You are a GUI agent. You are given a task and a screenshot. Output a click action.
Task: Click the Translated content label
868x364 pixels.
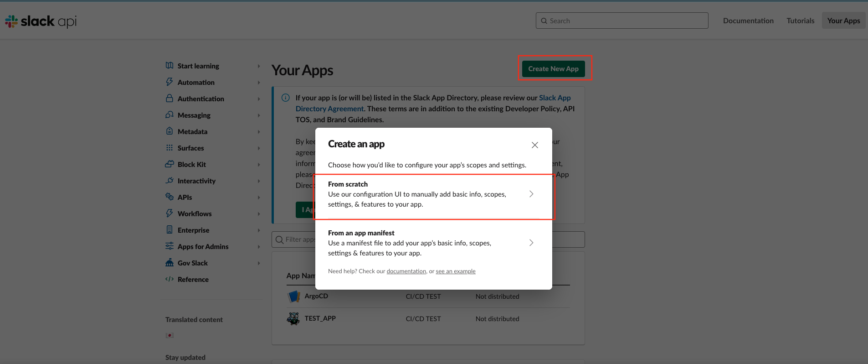pyautogui.click(x=194, y=319)
